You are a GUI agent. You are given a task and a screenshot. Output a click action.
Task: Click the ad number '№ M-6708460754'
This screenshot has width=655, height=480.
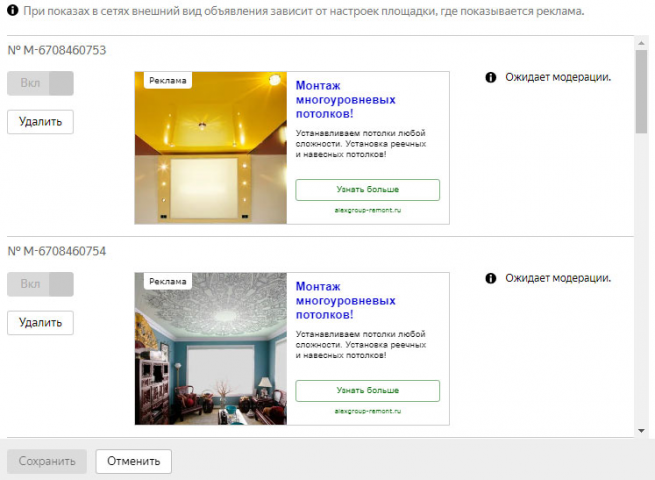57,251
